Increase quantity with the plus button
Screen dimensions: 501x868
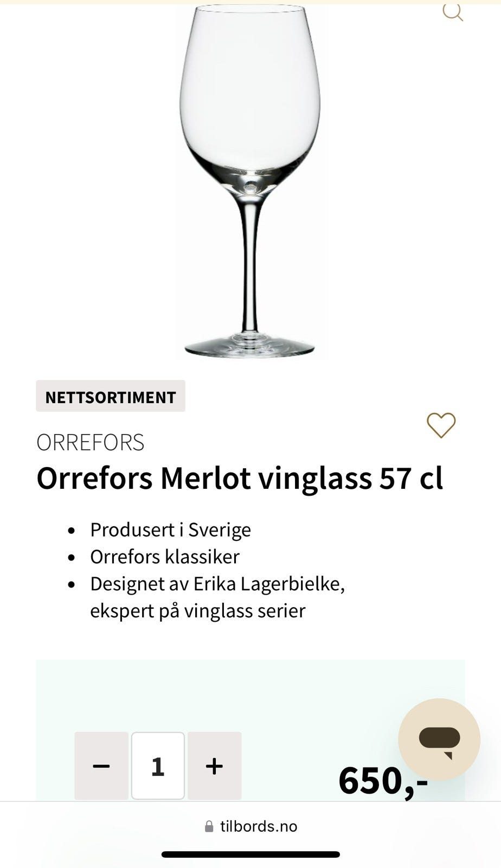214,765
